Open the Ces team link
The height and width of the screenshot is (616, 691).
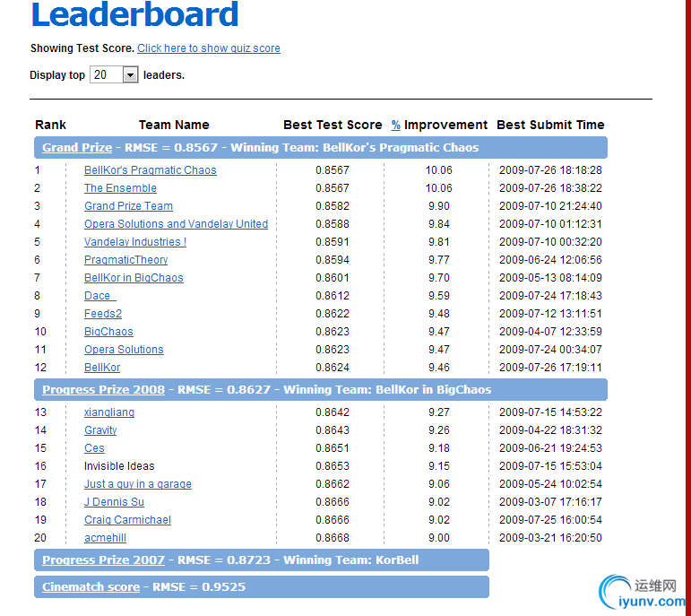[94, 448]
